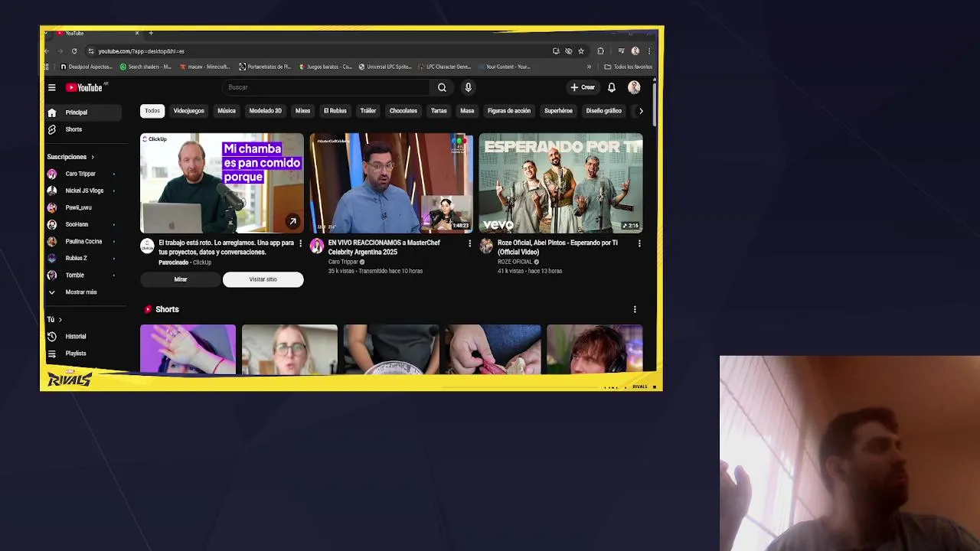Open Shorts shelf three-dot menu

[635, 309]
